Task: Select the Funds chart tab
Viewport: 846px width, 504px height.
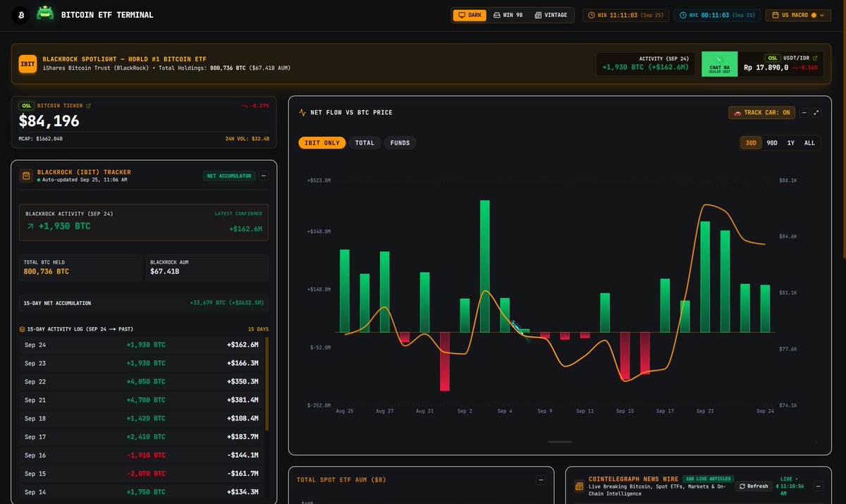Action: tap(400, 143)
